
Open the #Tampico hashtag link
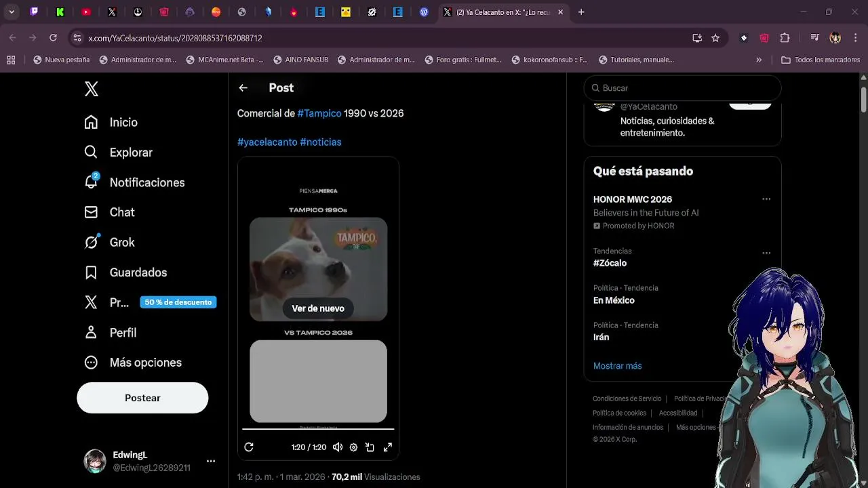(319, 113)
